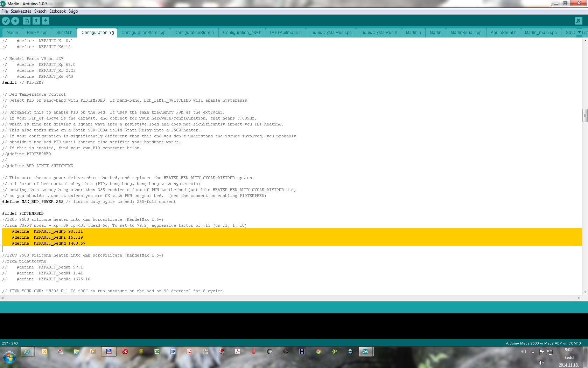Click the Word icon in taskbar
The image size is (588, 368).
(173, 352)
